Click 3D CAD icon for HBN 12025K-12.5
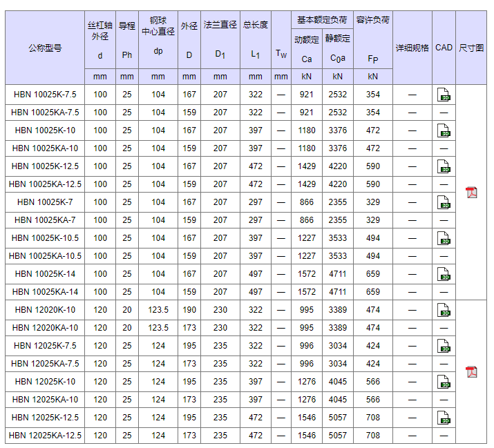This screenshot has width=494, height=448. tap(444, 418)
